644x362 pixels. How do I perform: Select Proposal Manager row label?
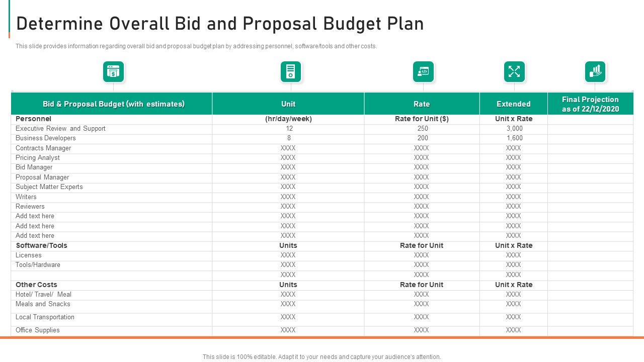coord(42,177)
